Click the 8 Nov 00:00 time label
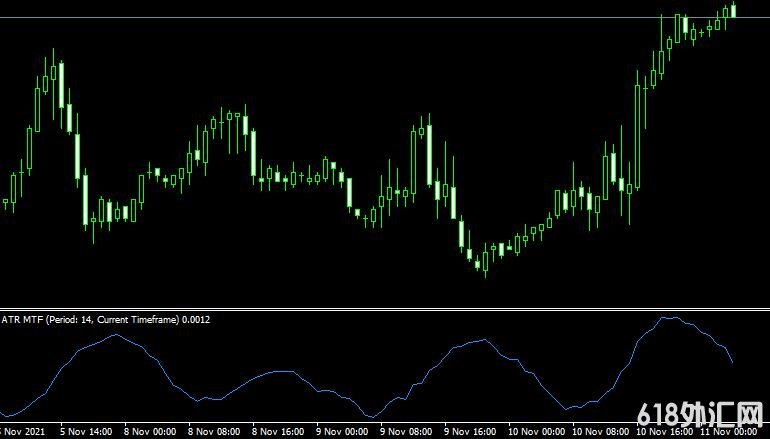 [x=150, y=432]
